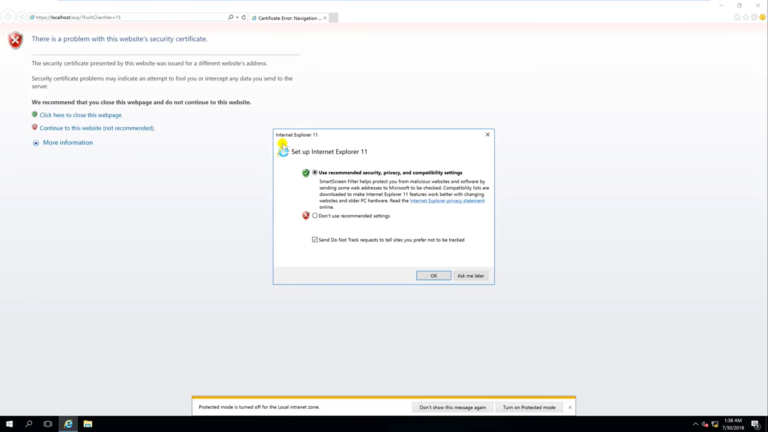768x432 pixels.
Task: Open taskbar Search magnifier
Action: click(28, 424)
